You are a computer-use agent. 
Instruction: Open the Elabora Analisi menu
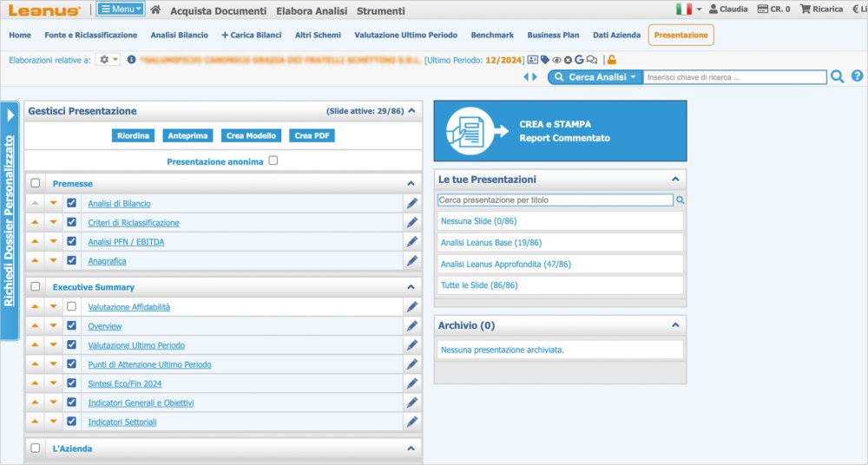312,10
